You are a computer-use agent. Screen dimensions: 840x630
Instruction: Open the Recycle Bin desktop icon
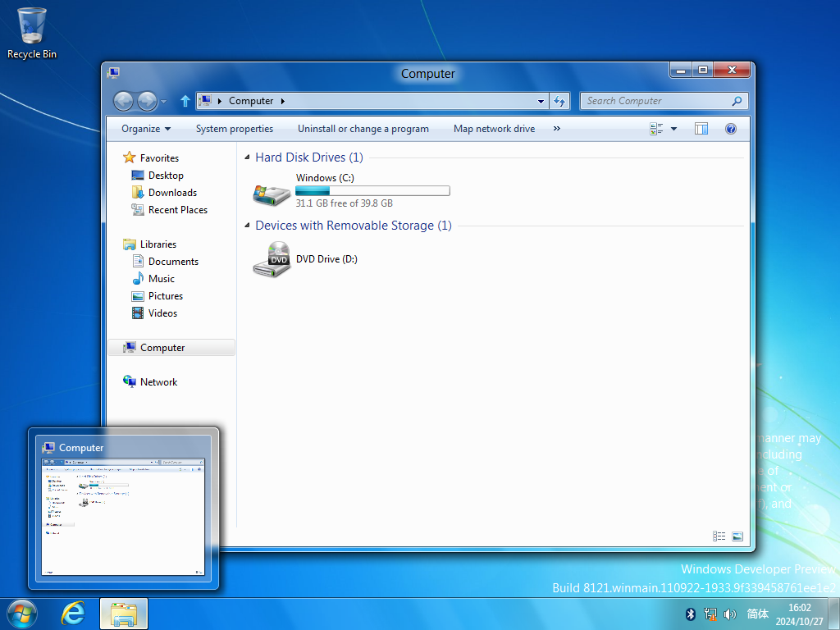click(x=32, y=32)
